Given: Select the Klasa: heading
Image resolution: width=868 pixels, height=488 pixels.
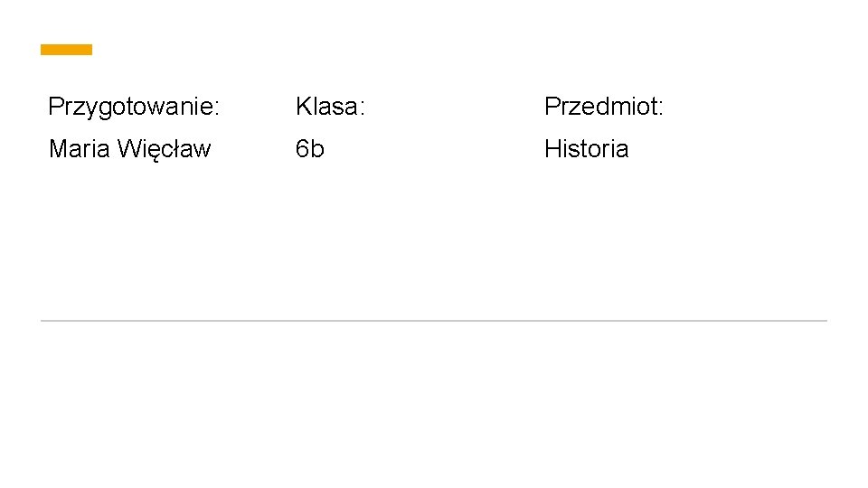Looking at the screenshot, I should coord(330,108).
